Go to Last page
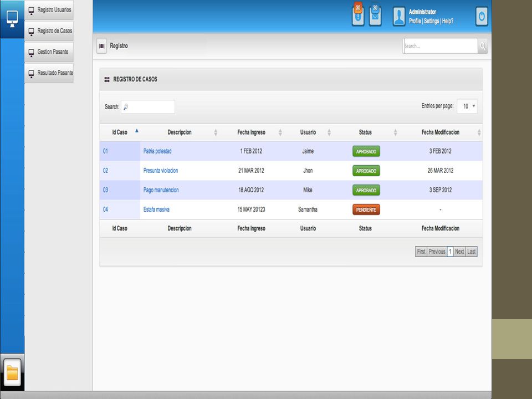Viewport: 532px width, 399px height. coord(471,252)
